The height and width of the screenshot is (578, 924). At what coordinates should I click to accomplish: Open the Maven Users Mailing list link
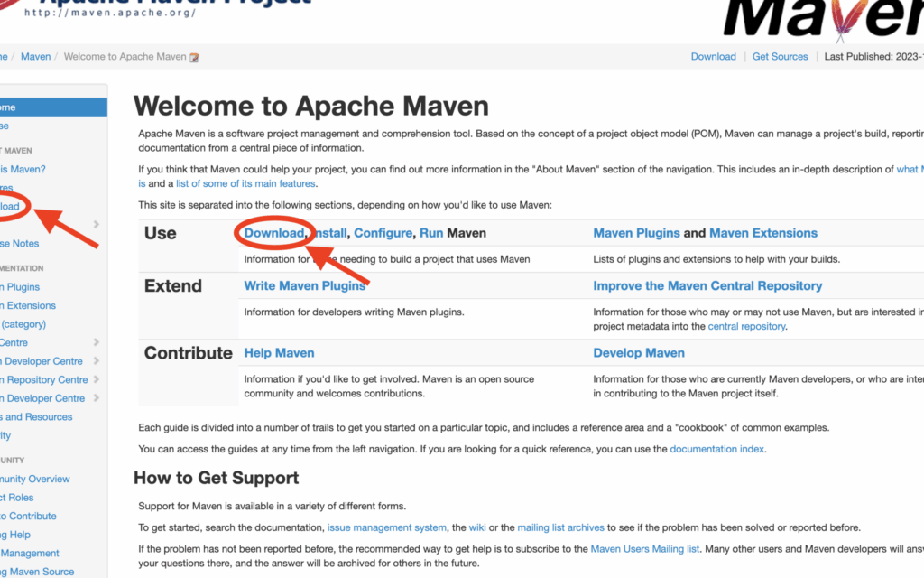click(x=645, y=548)
